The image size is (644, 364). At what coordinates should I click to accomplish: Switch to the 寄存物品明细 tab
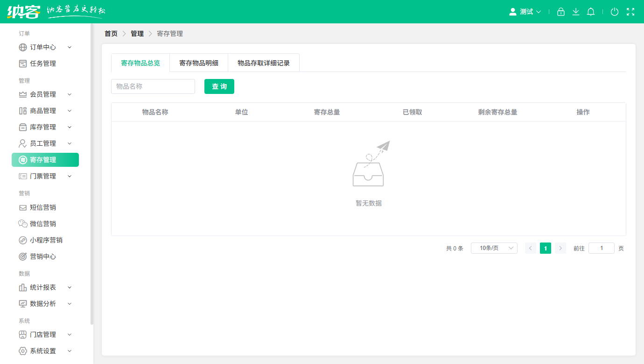click(199, 62)
